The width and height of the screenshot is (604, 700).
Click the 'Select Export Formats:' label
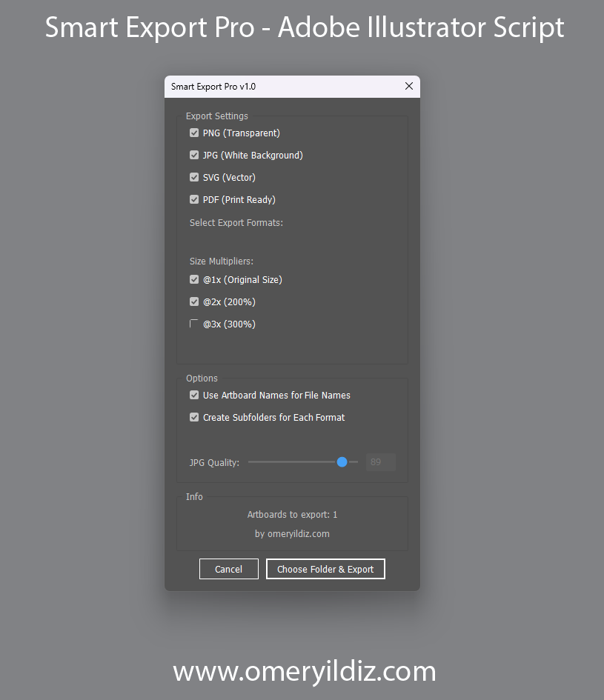click(x=236, y=223)
